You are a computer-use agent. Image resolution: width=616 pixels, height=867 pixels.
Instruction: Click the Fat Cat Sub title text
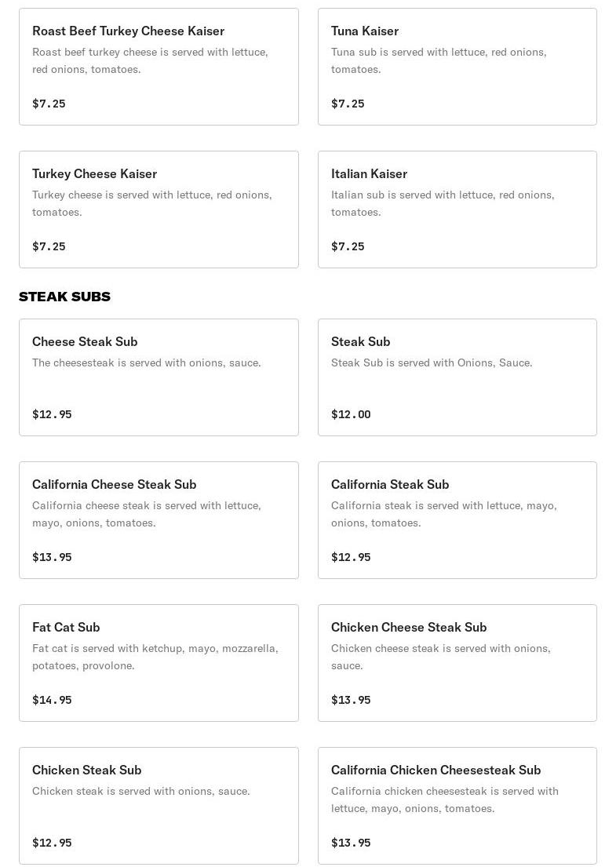pos(66,627)
